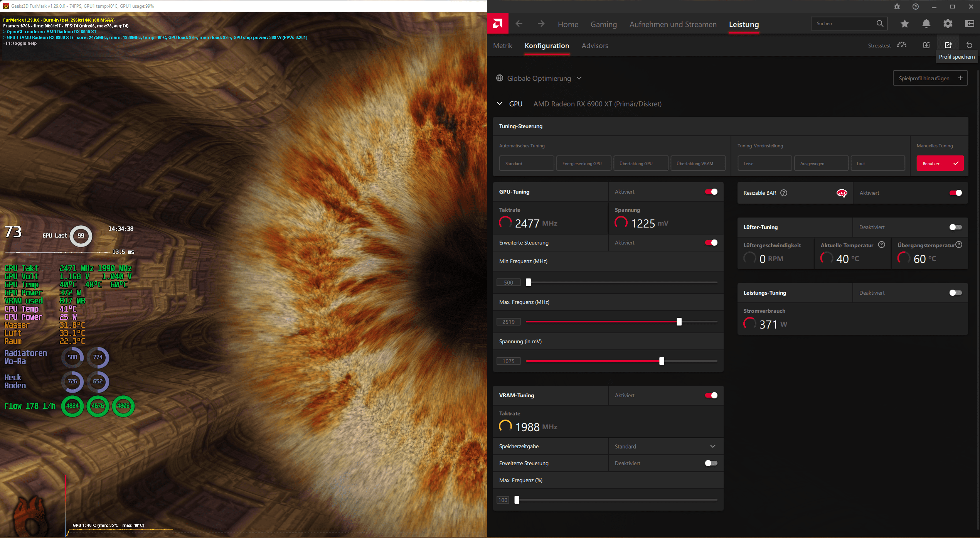Open notifications bell icon
The height and width of the screenshot is (538, 980).
coord(926,24)
